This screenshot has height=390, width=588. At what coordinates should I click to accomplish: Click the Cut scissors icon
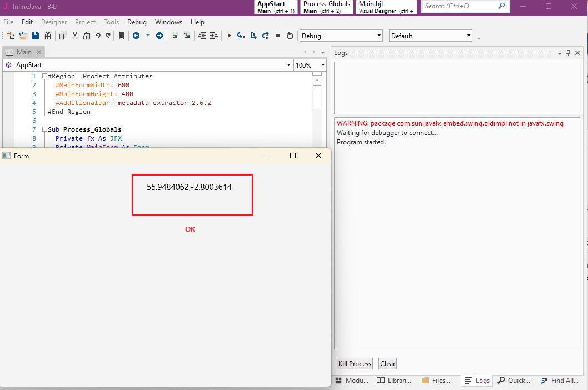click(75, 36)
